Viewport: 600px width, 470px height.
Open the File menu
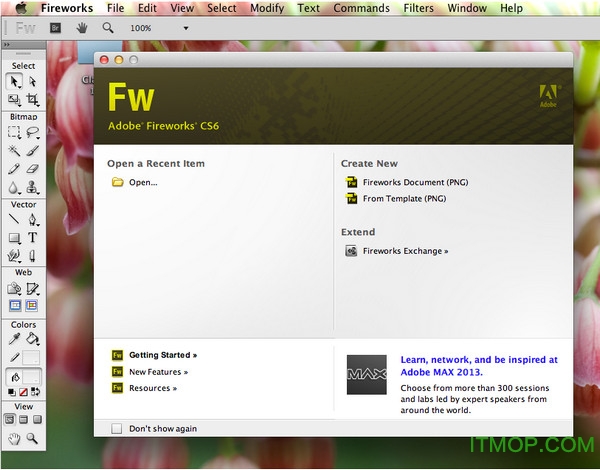[116, 8]
